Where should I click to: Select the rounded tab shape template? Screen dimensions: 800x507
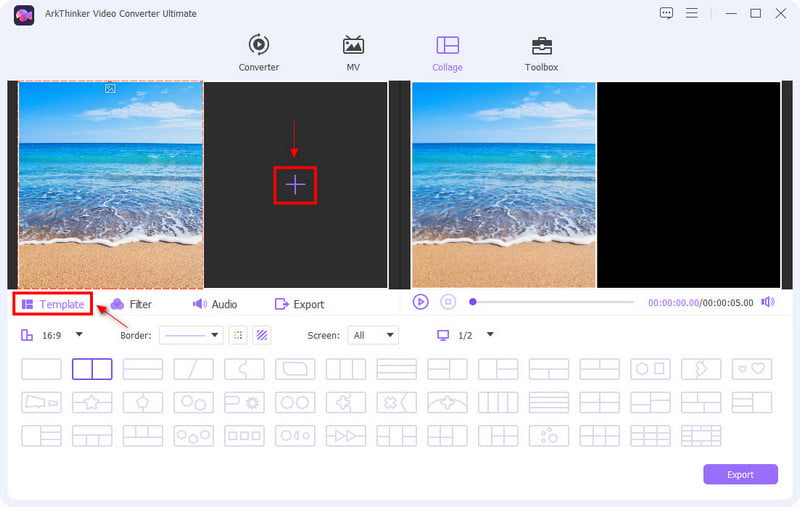pyautogui.click(x=295, y=369)
